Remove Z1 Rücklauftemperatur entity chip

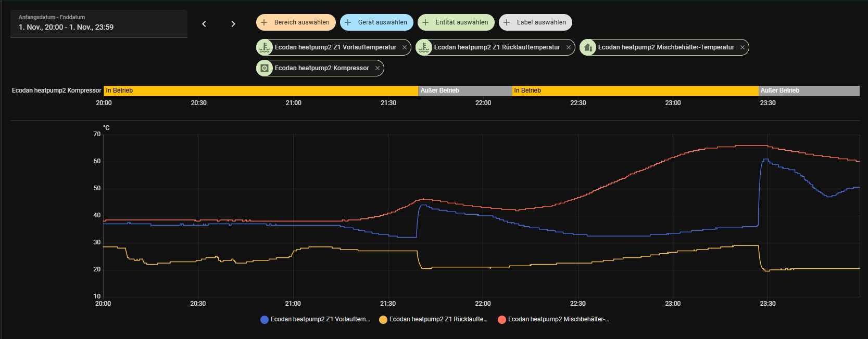pos(569,47)
